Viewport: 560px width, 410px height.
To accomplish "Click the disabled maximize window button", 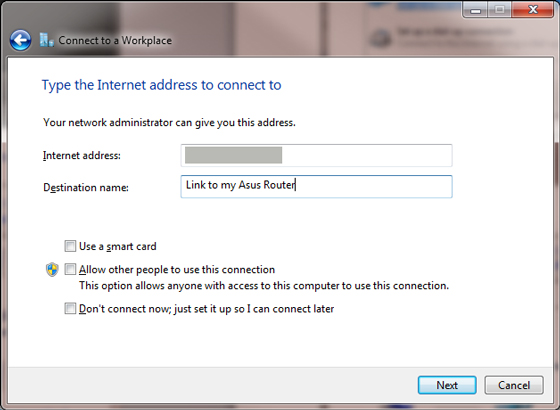I will tap(499, 10).
